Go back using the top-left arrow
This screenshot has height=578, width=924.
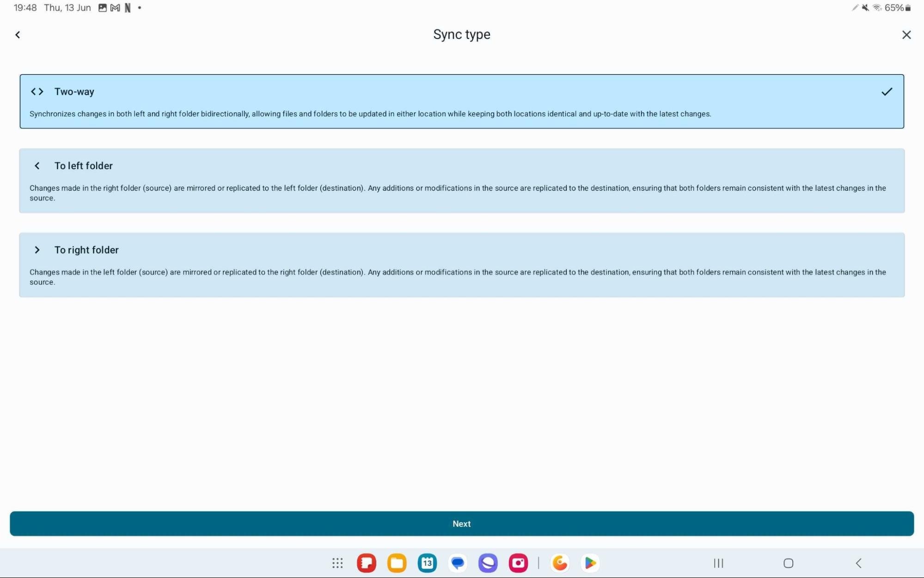pos(18,35)
